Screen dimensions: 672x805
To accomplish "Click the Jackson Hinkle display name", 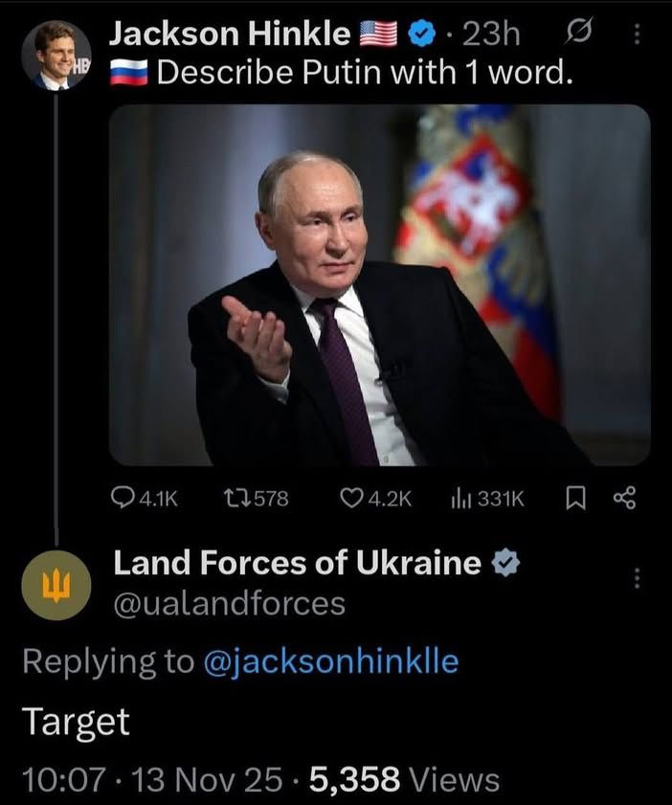I will pos(230,34).
